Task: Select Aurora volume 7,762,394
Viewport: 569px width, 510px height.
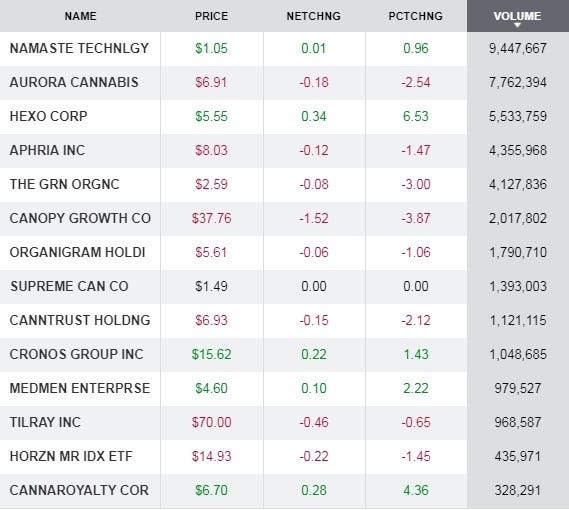Action: (x=517, y=82)
